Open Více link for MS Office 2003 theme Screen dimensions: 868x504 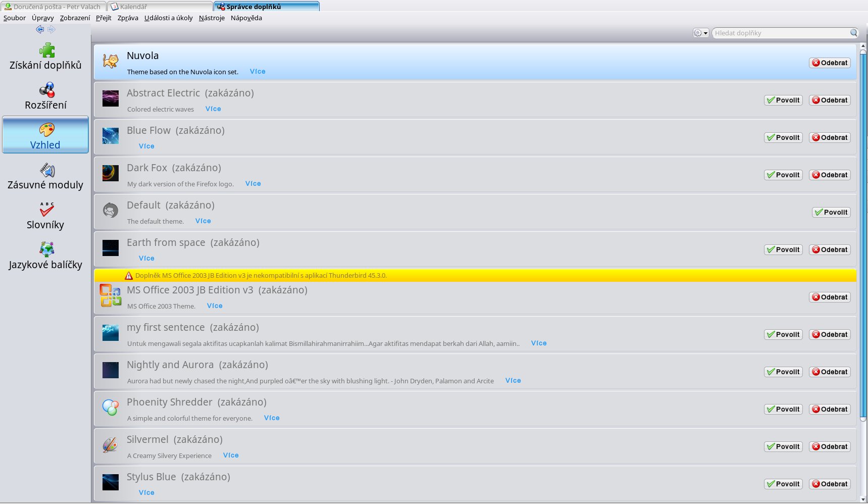215,306
